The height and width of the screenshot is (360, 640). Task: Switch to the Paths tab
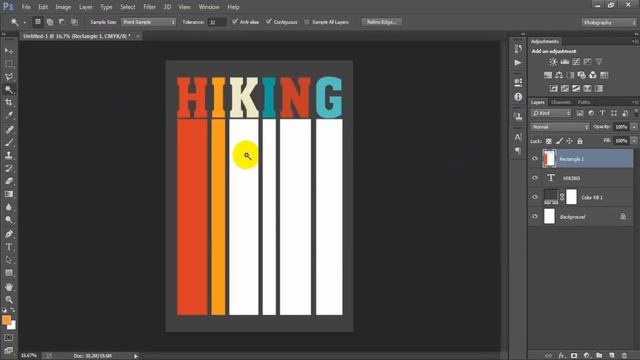tap(584, 102)
